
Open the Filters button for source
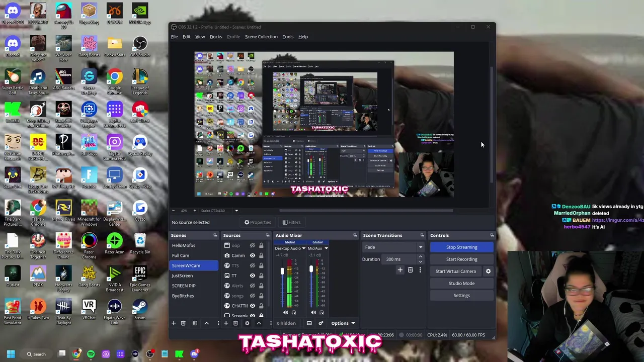291,222
